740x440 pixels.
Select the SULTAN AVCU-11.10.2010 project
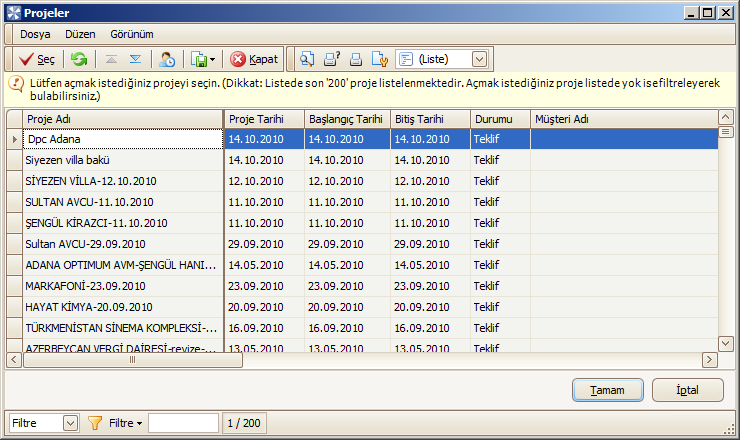[x=123, y=202]
